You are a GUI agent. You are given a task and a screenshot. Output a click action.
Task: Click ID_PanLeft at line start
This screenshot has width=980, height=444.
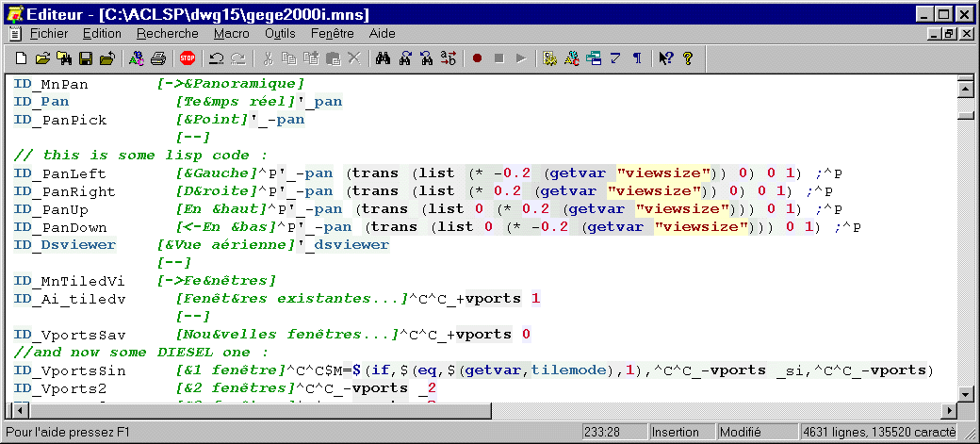pos(60,173)
